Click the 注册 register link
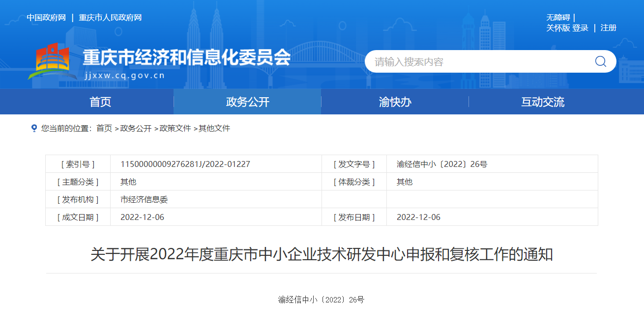The image size is (644, 326). coord(608,28)
